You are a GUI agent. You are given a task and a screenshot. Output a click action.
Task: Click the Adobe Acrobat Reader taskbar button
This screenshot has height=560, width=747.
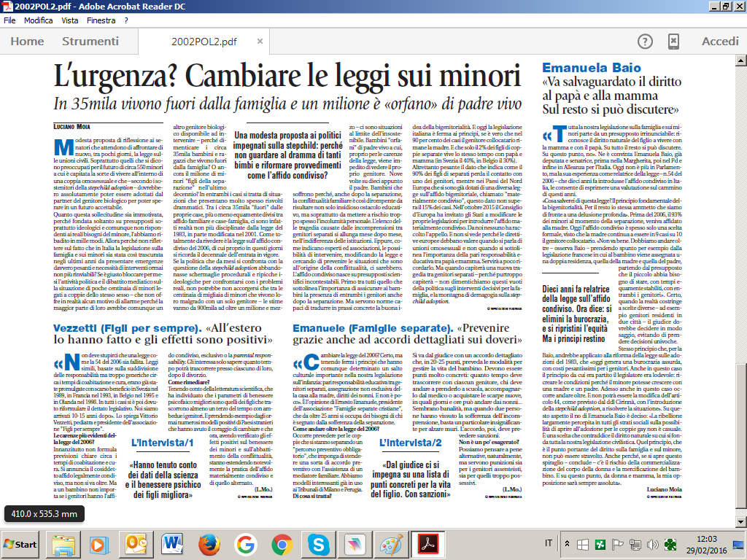pos(427,544)
